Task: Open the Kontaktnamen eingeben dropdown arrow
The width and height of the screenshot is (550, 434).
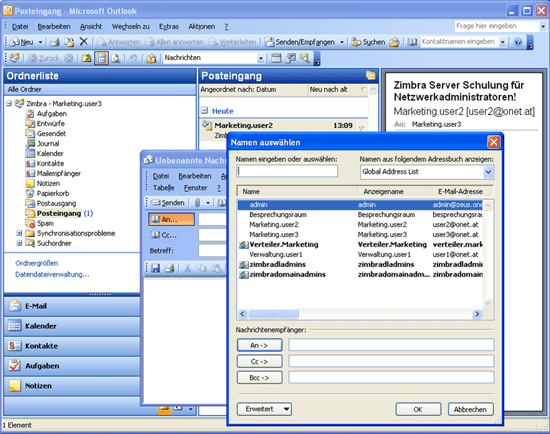Action: 503,42
